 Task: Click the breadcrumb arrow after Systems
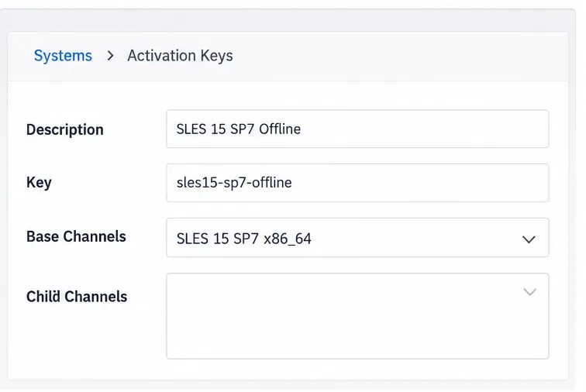pos(110,56)
